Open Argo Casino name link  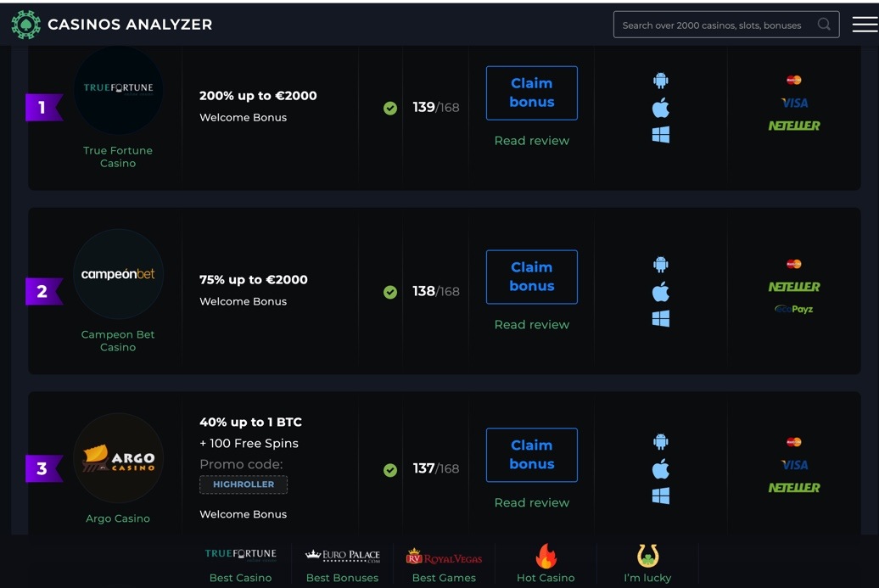118,518
